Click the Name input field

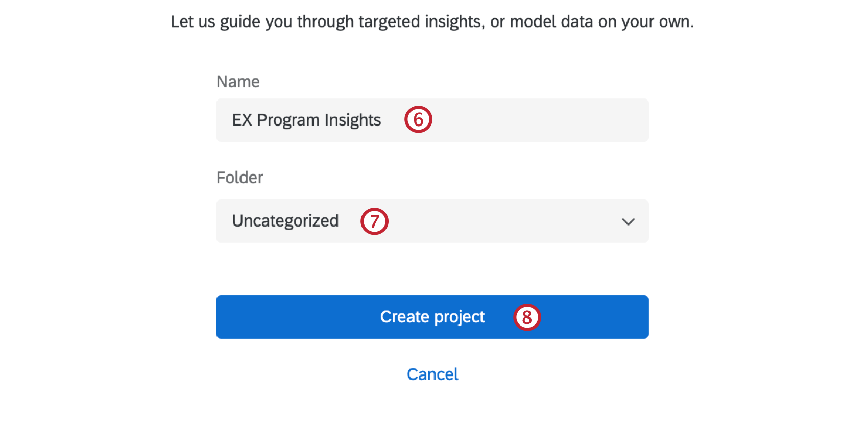pyautogui.click(x=432, y=120)
